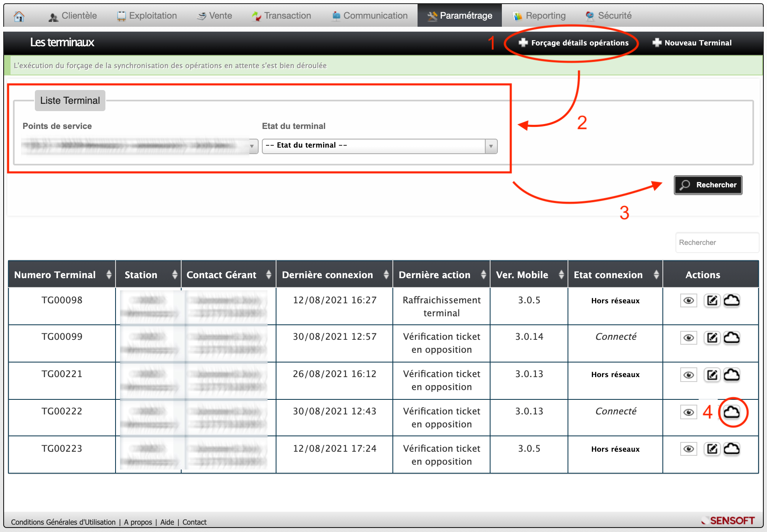
Task: Click the cloud sync icon for TG00222
Action: pyautogui.click(x=732, y=412)
